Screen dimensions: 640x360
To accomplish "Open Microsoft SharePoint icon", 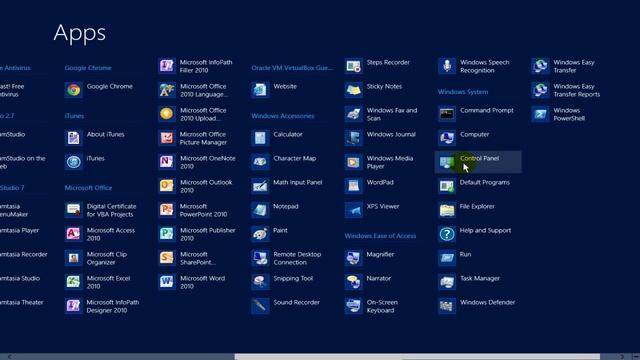I will (x=167, y=258).
